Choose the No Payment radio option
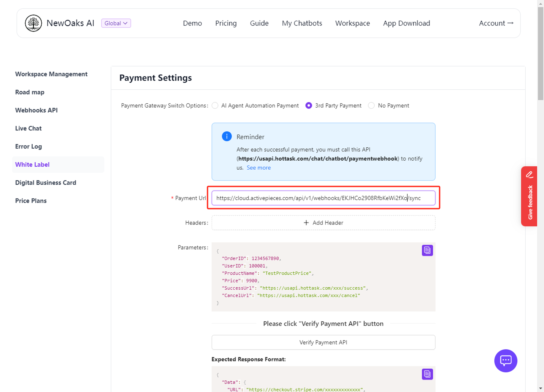This screenshot has width=544, height=392. click(371, 105)
